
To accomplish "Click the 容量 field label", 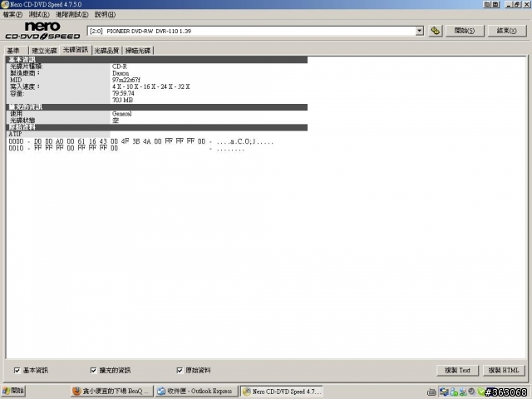I will pos(17,93).
